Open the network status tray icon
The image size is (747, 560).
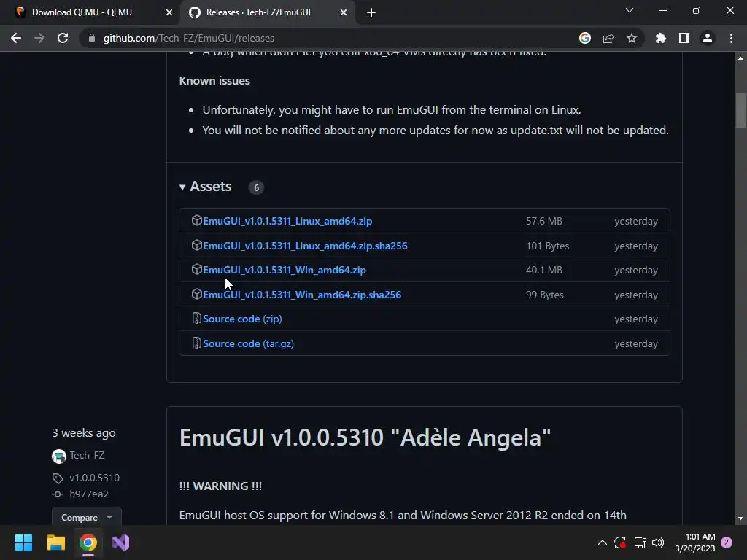point(640,542)
